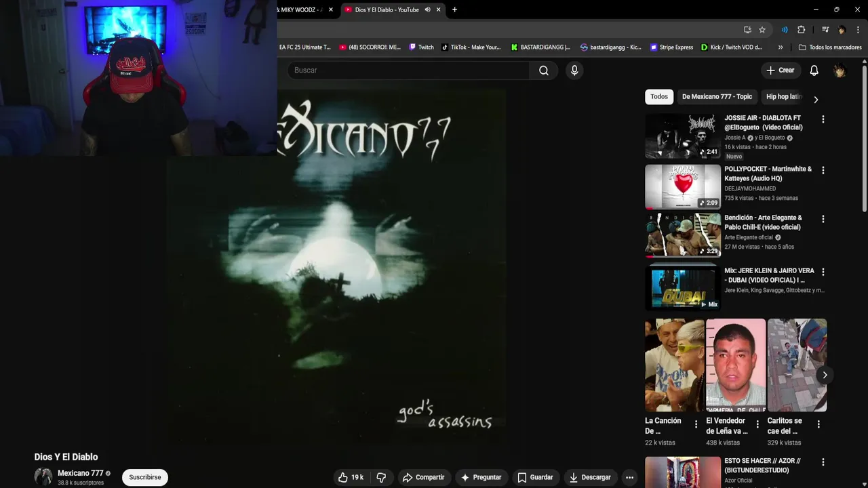Open Kick / Twitch VOD d... bookmark

click(732, 47)
